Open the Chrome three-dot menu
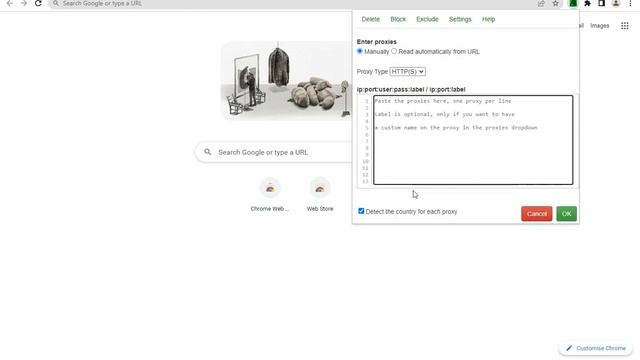Screen dimensions: 640x360 [630, 4]
